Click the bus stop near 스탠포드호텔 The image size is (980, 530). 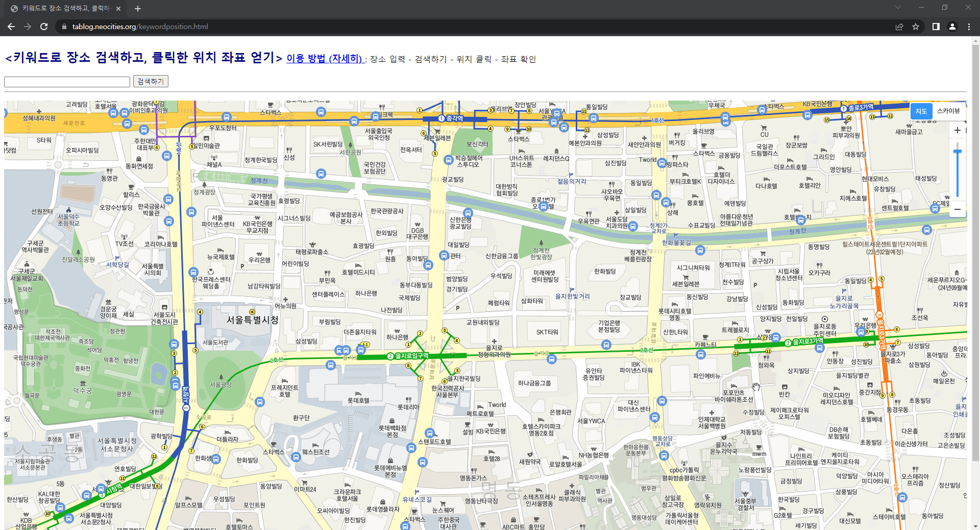pos(430,433)
